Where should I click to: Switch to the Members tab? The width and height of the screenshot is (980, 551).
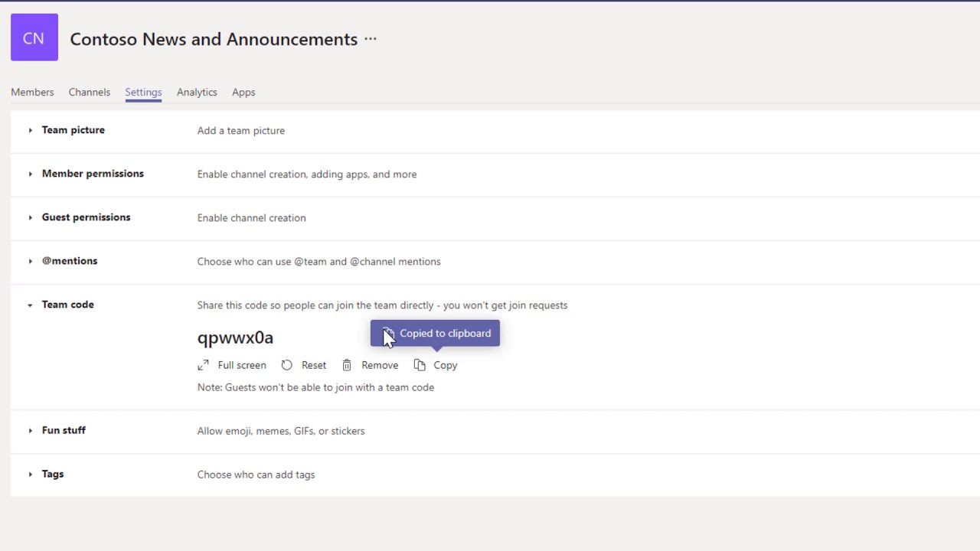tap(32, 92)
